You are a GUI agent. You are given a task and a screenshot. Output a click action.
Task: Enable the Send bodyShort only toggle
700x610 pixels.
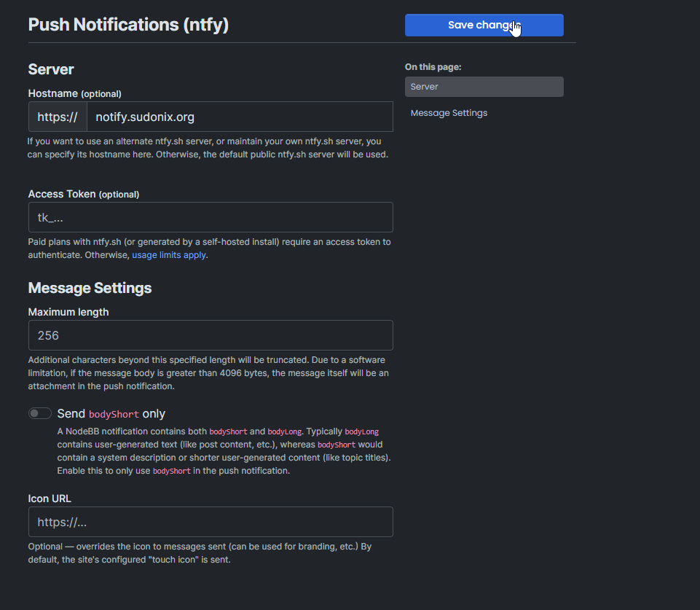(40, 413)
